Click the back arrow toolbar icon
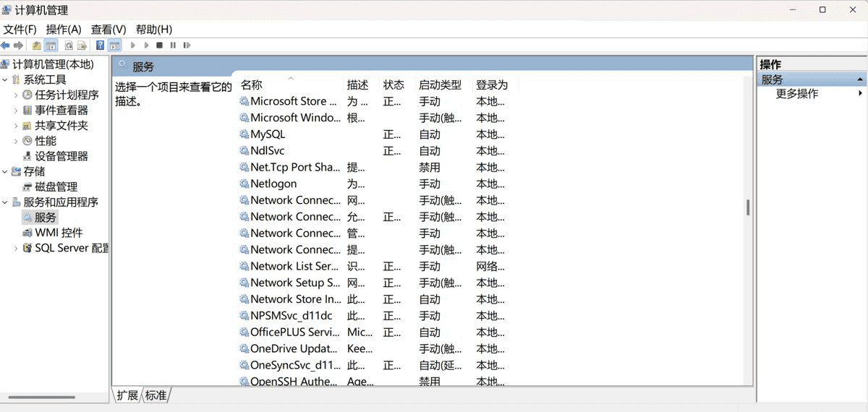868x412 pixels. coord(6,46)
